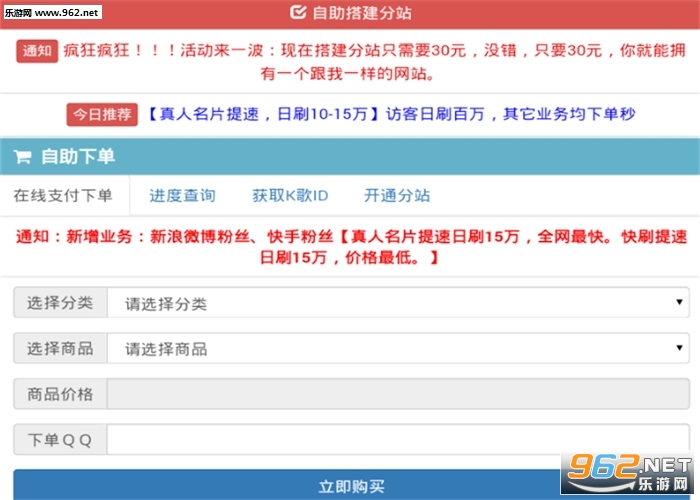The height and width of the screenshot is (500, 700).
Task: Expand the 请选择商品 dropdown
Action: coord(398,348)
